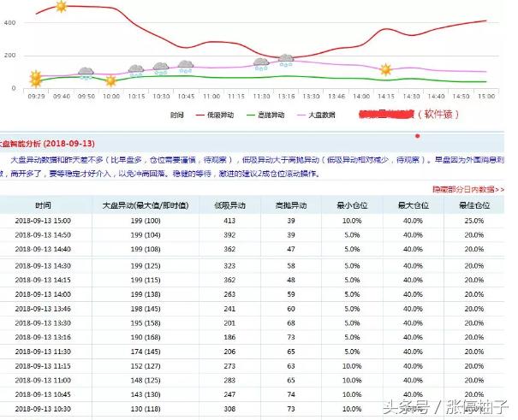
Task: Click the cloud icon above 10:15
Action: click(136, 70)
